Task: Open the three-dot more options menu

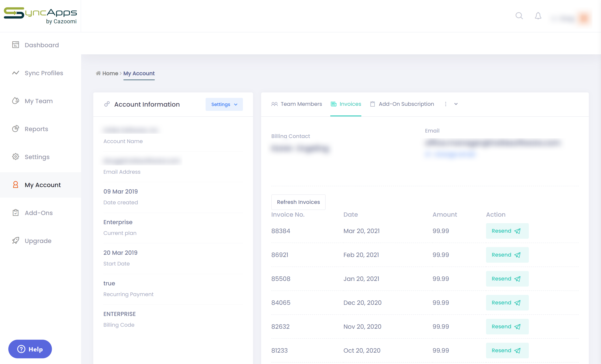Action: (446, 104)
